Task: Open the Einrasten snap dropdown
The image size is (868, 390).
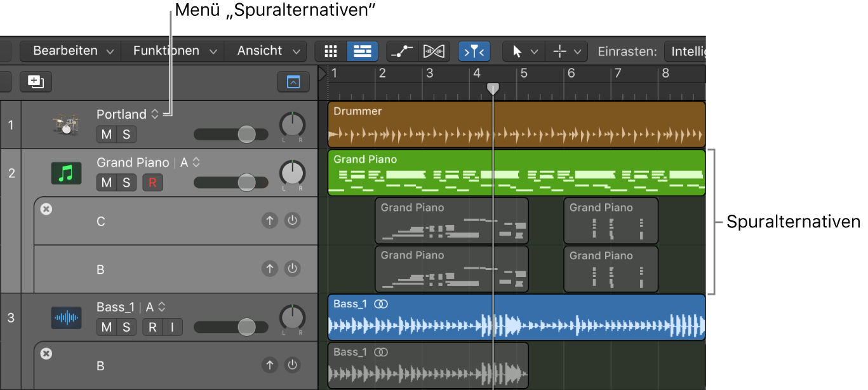Action: coord(685,51)
